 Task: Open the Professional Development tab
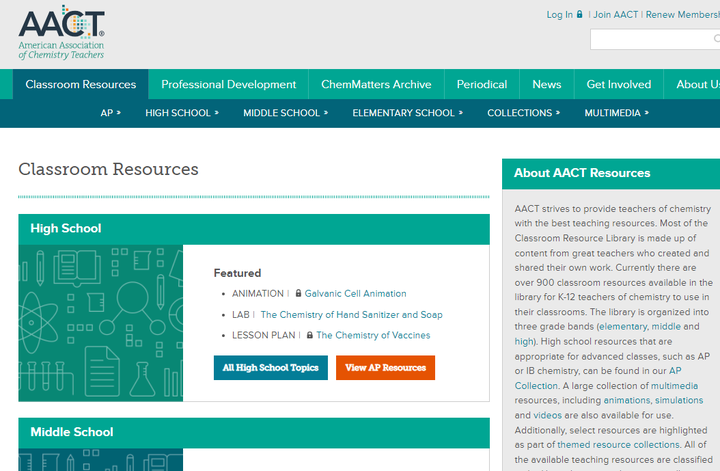[228, 84]
